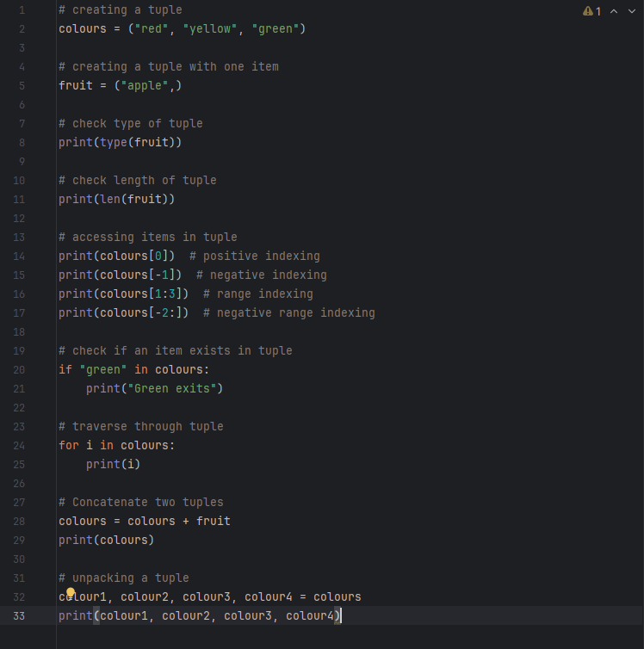Image resolution: width=644 pixels, height=649 pixels.
Task: Click the comment "# range indexing" on line 16
Action: click(x=257, y=294)
